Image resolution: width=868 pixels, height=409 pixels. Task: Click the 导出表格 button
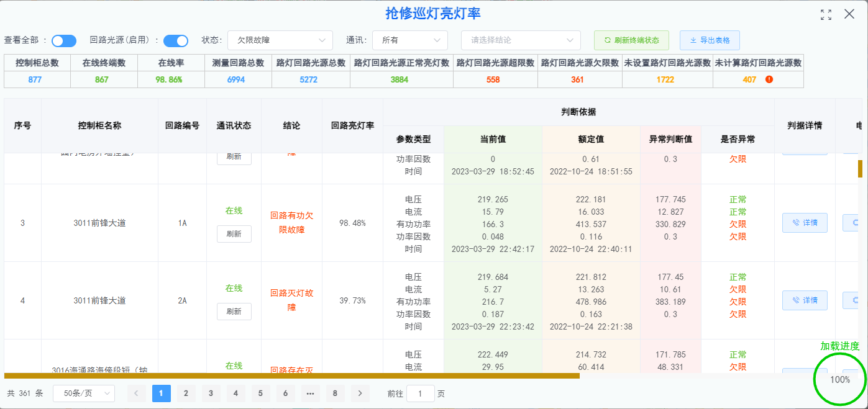click(709, 40)
